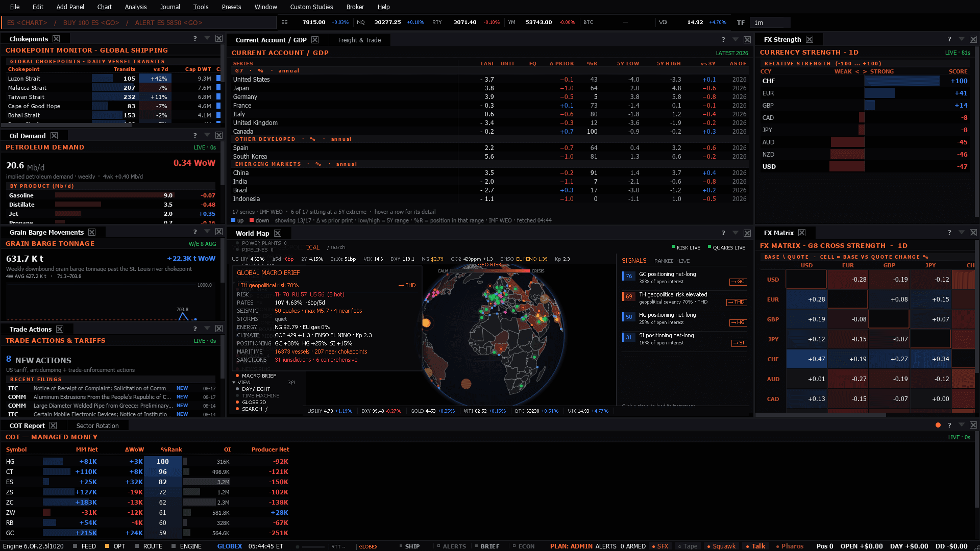
Task: Click the HG signal link button
Action: click(x=738, y=322)
